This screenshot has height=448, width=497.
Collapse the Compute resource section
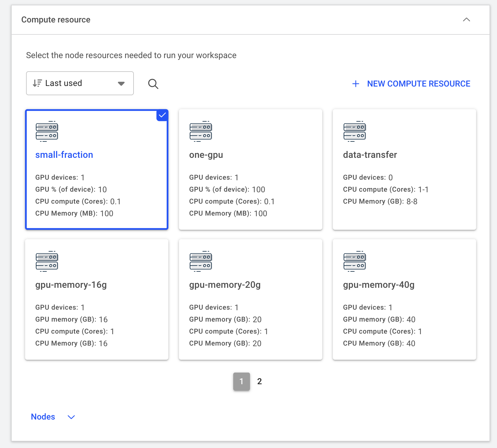pyautogui.click(x=466, y=20)
